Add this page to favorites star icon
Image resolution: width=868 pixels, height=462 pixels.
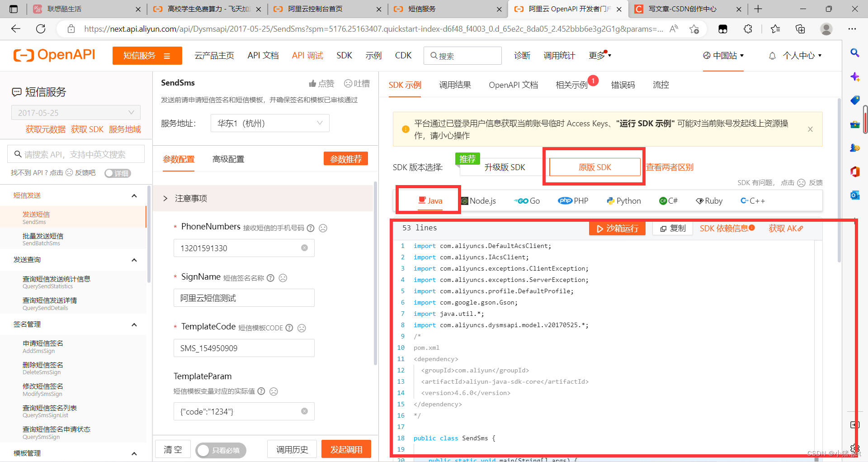(694, 29)
